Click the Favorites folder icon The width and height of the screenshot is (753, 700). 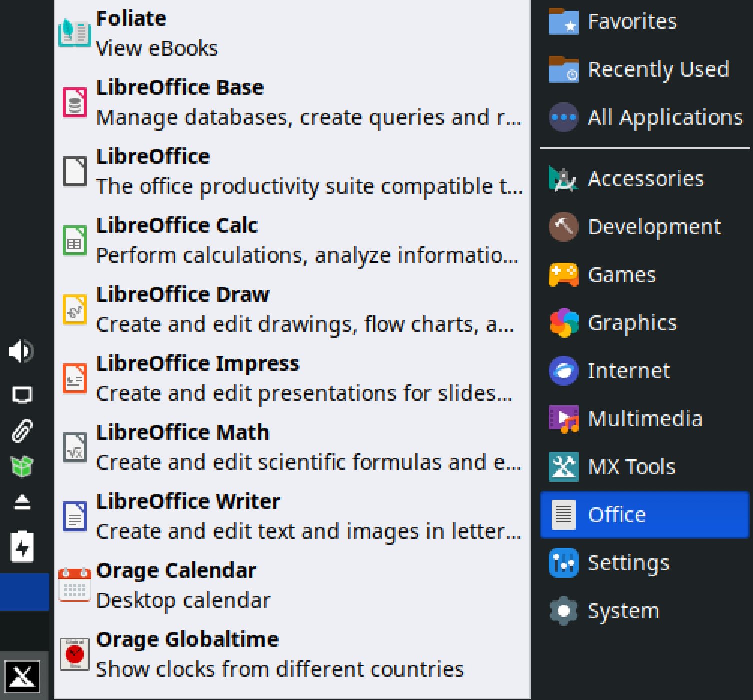tap(563, 21)
